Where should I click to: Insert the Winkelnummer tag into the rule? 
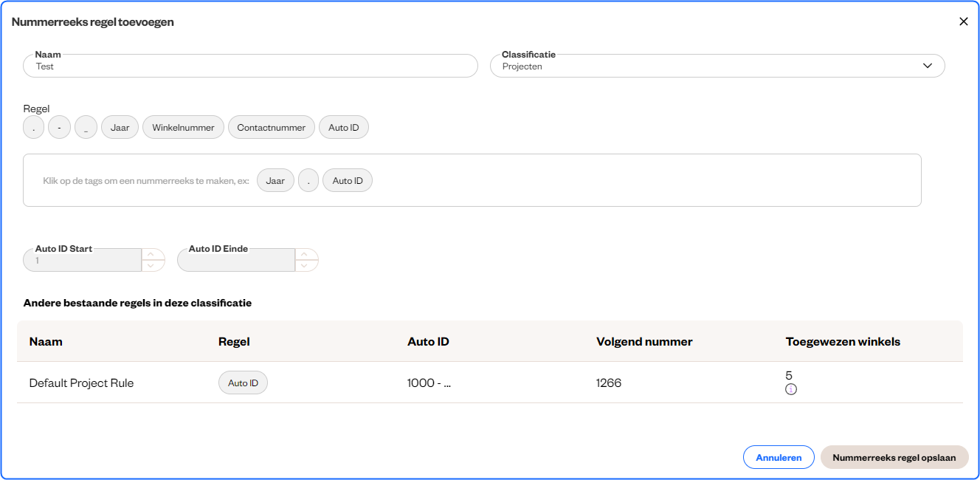pos(183,128)
